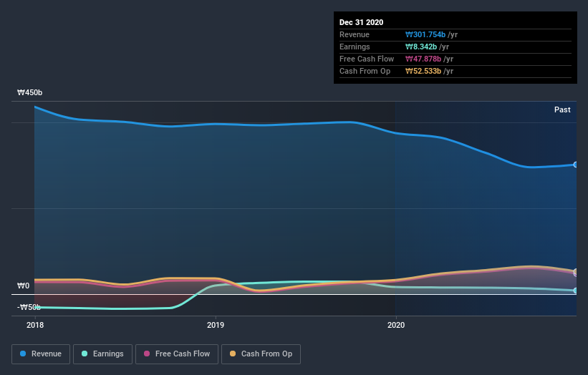
Task: Click the Free Cash Flow label in tooltip
Action: click(x=367, y=59)
